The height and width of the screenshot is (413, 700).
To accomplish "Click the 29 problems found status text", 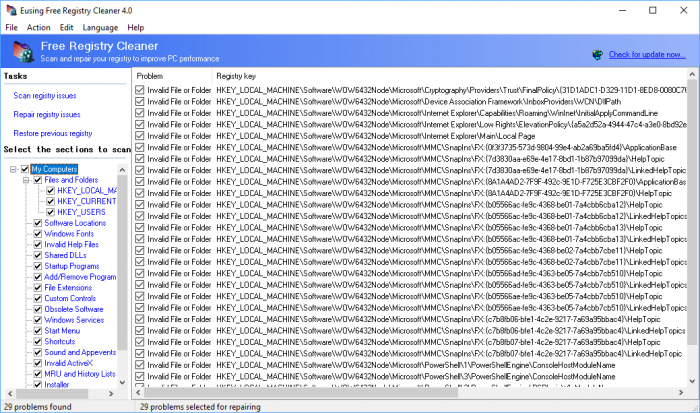I will coord(38,407).
